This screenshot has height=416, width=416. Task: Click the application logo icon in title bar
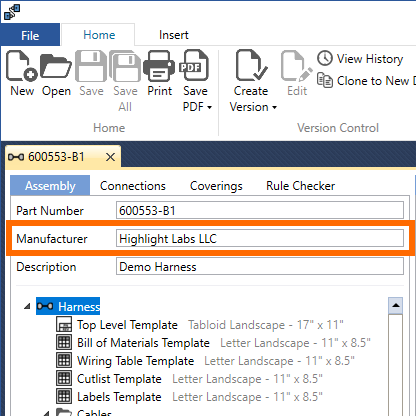(12, 12)
